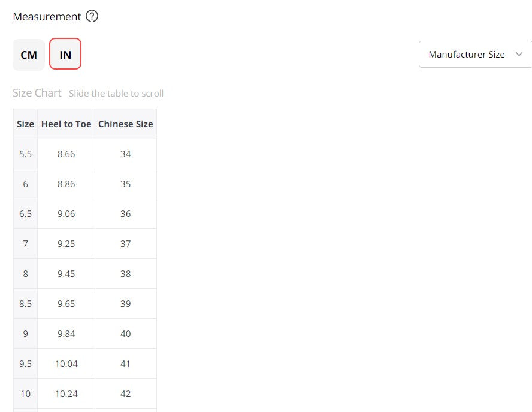Click the Size column header

pyautogui.click(x=25, y=124)
